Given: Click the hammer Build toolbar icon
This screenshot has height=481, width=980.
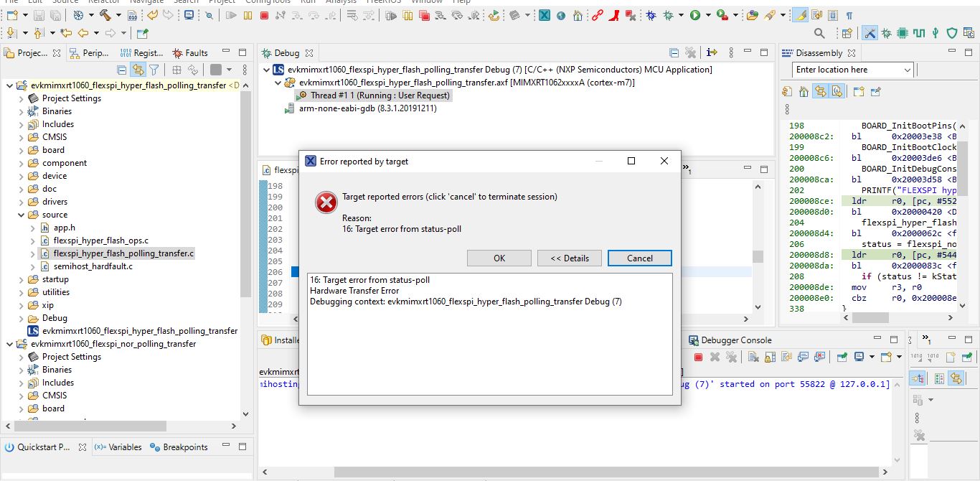Looking at the screenshot, I should click(105, 15).
